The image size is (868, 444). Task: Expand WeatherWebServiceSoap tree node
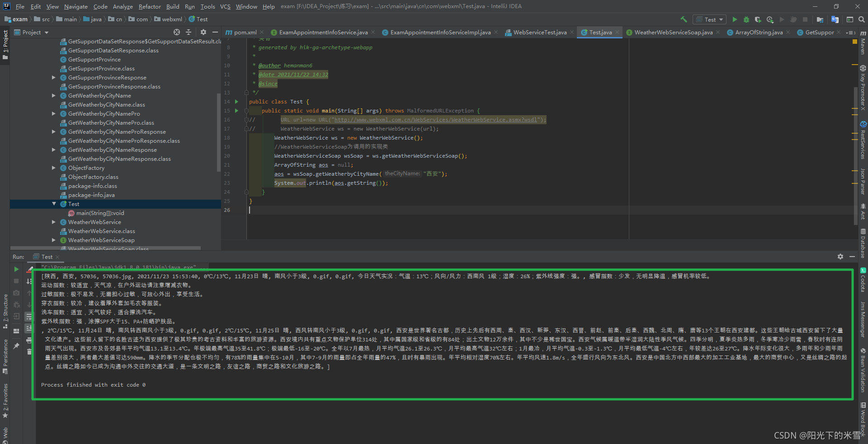[54, 240]
